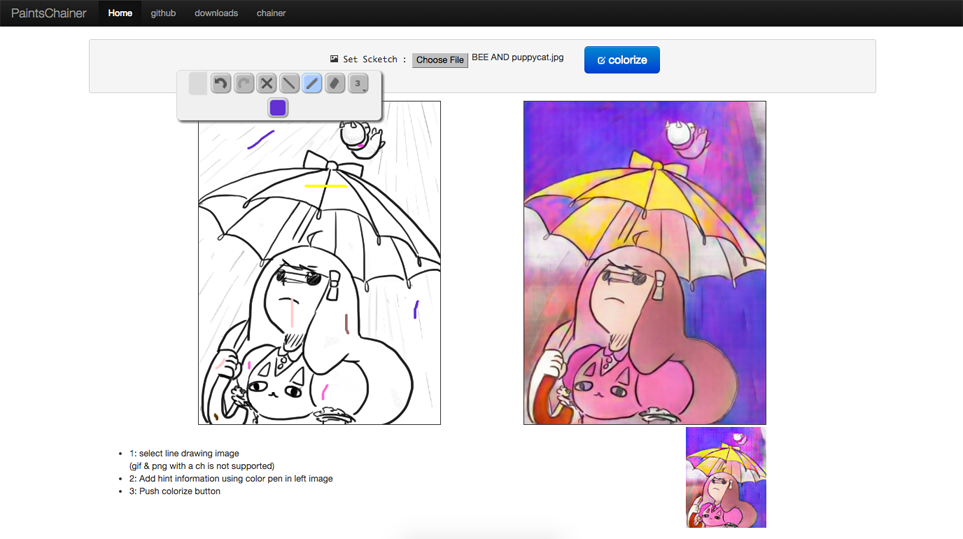Click '(gif & png with α ch is not supported)'

tap(202, 466)
